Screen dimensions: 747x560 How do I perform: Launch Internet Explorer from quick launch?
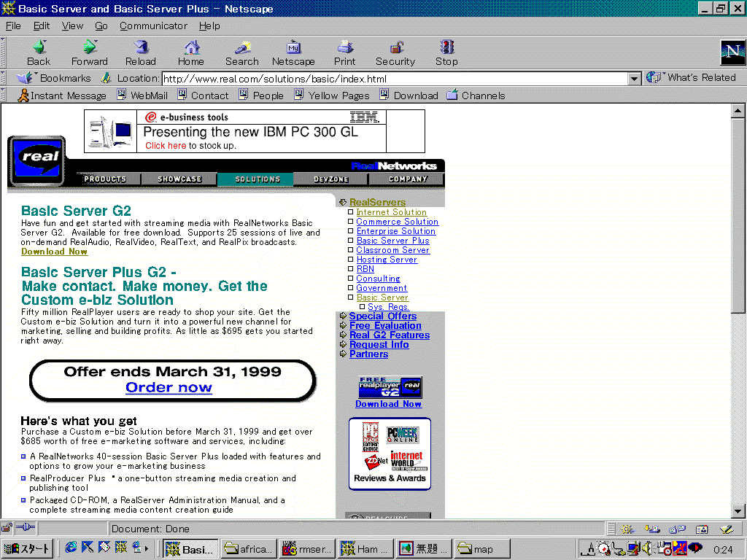(71, 548)
